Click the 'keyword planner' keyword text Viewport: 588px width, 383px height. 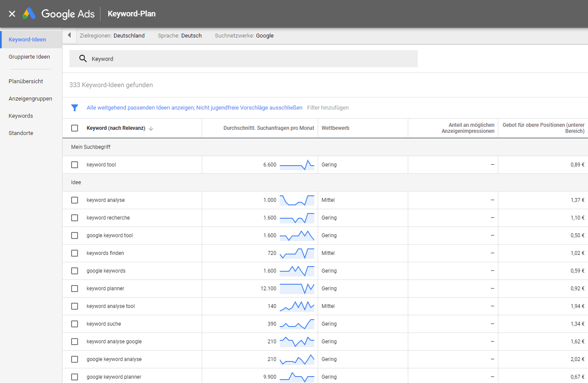pos(105,289)
